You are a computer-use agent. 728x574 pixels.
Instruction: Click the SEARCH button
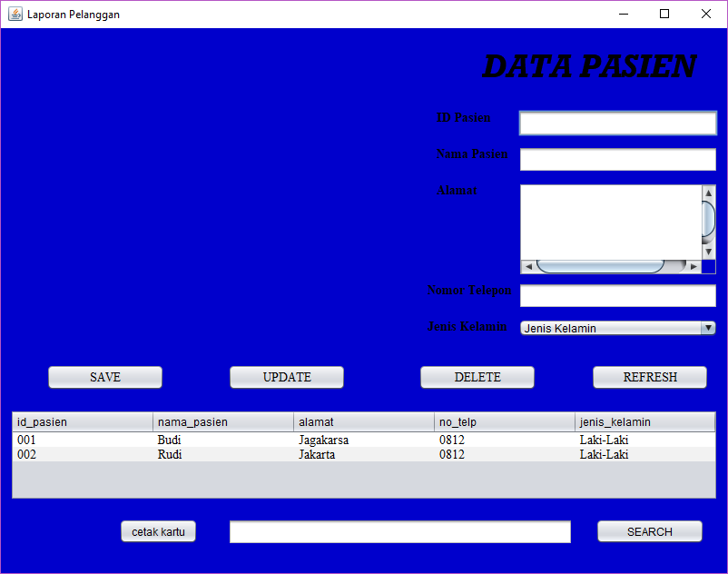pyautogui.click(x=649, y=531)
